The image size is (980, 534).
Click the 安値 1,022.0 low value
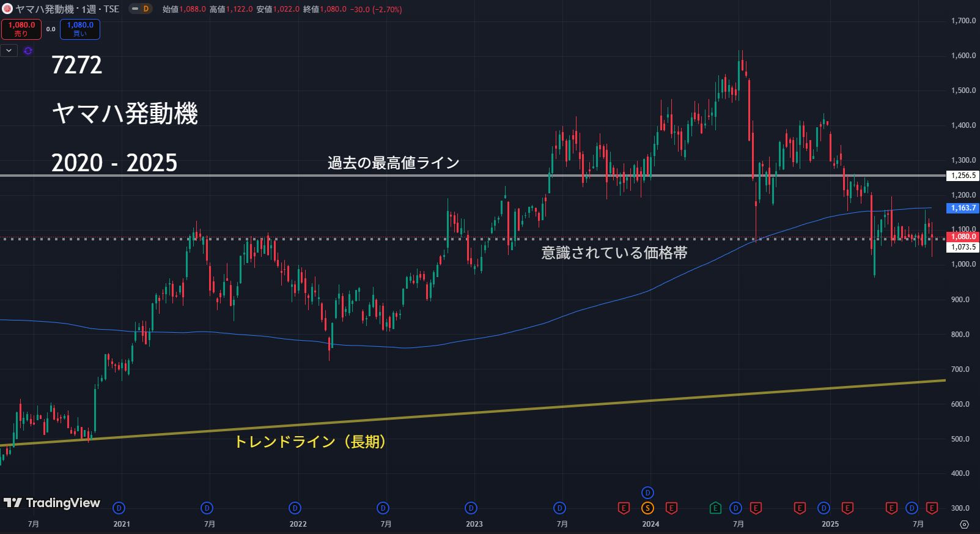point(278,9)
